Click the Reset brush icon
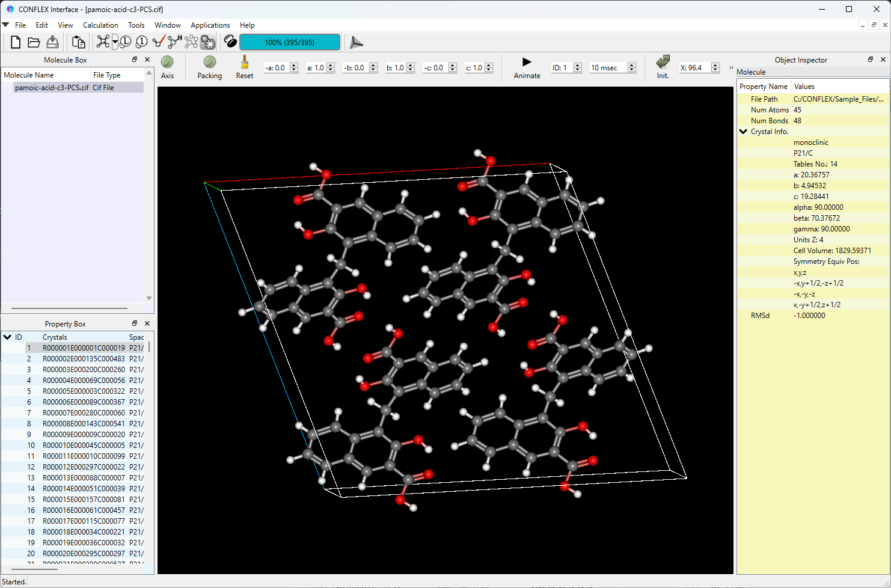The image size is (891, 588). (245, 63)
